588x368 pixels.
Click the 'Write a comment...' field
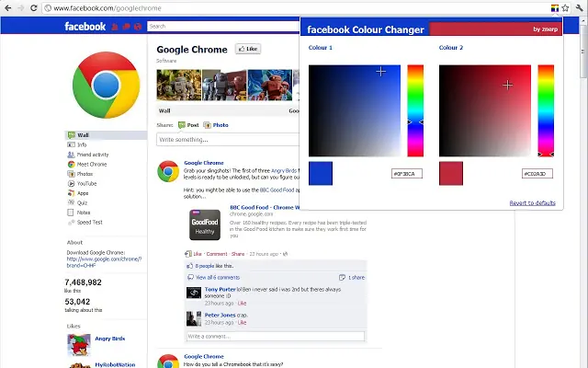tap(276, 336)
